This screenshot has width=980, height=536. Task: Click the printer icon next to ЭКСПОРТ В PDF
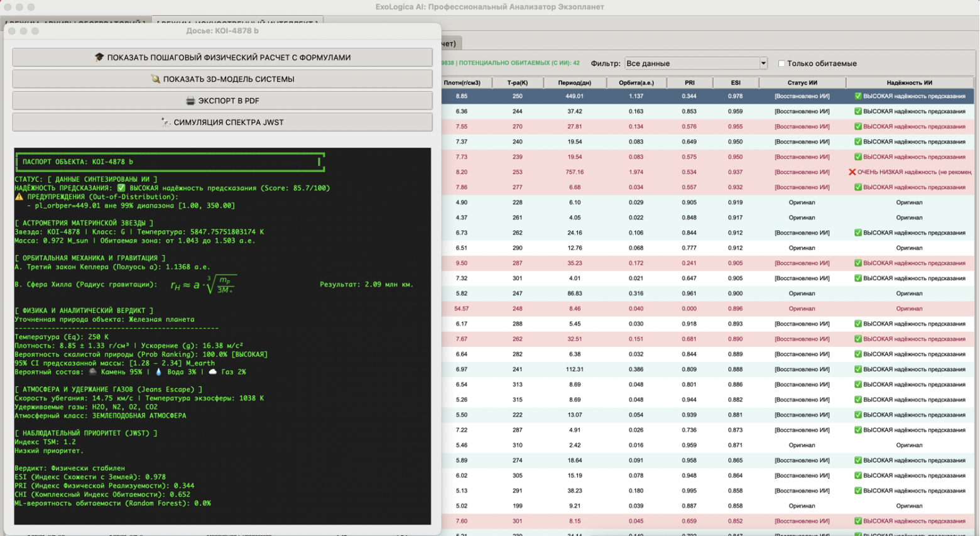[190, 101]
